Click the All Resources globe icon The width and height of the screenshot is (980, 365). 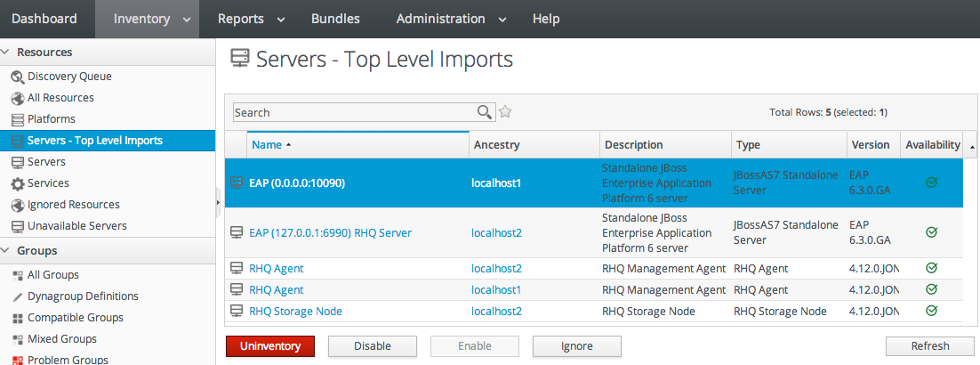[17, 98]
